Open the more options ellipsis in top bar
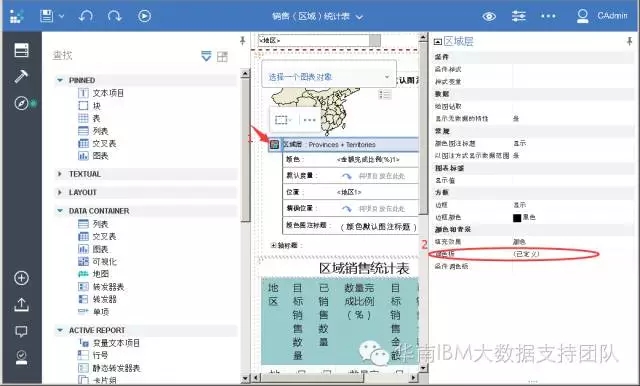This screenshot has height=386, width=640. coord(548,16)
